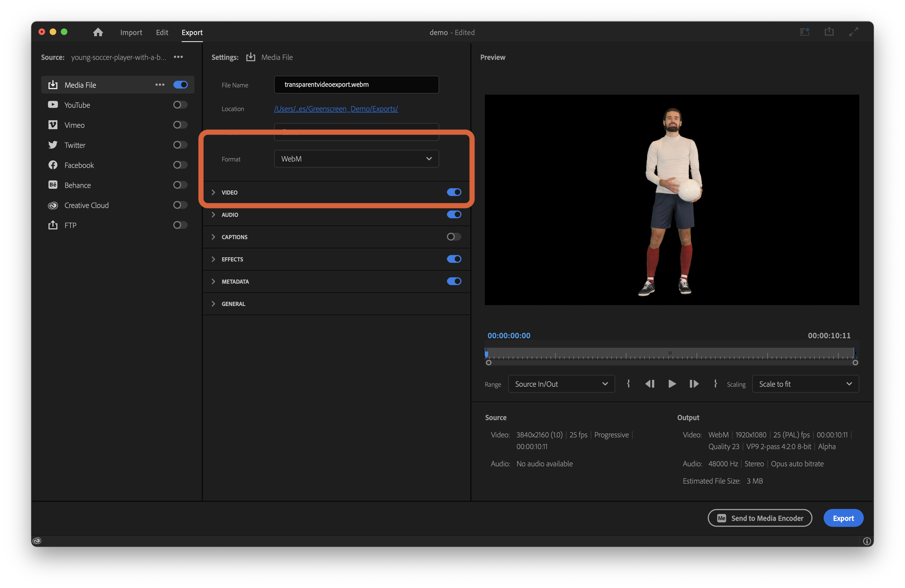Click the Quick Export share icon
The image size is (905, 588).
click(829, 31)
